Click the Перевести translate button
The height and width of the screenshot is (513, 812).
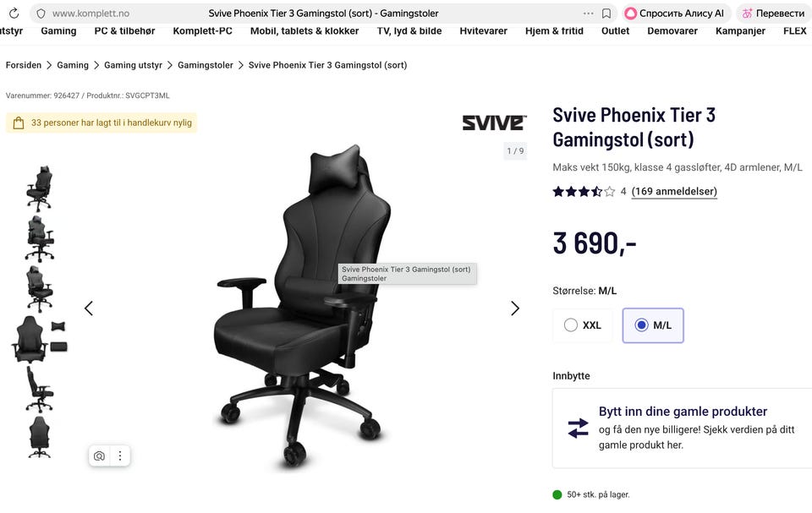coord(773,14)
